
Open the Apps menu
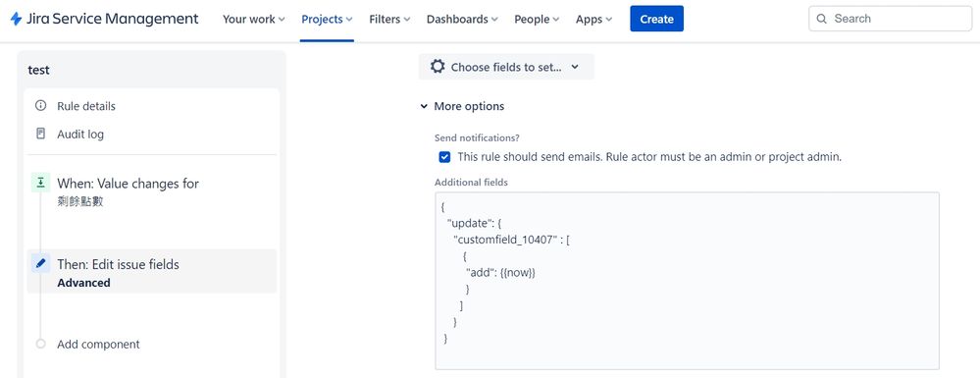click(x=593, y=20)
